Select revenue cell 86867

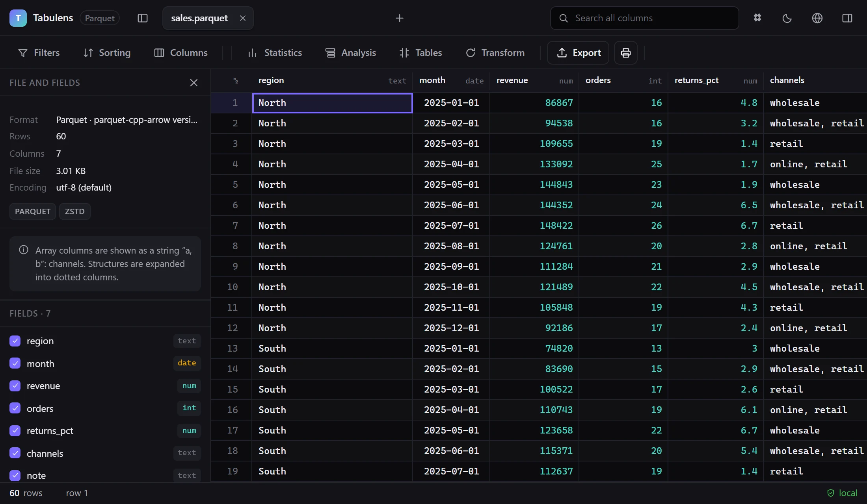pos(534,103)
